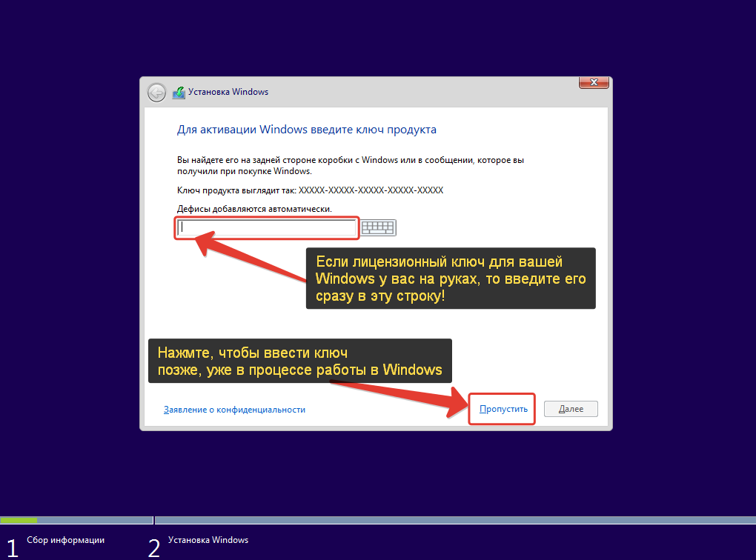Click the Windows setup icon in title bar
The image size is (756, 560).
pos(179,92)
